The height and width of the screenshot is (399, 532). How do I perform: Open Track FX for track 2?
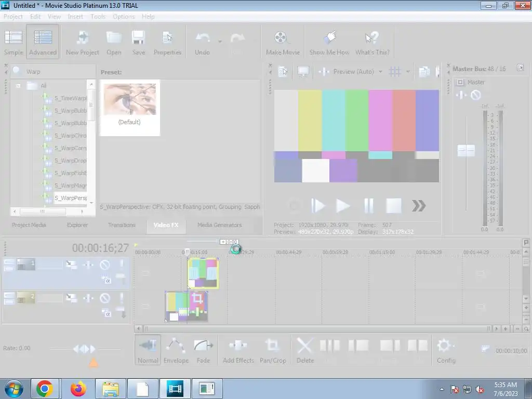point(88,298)
